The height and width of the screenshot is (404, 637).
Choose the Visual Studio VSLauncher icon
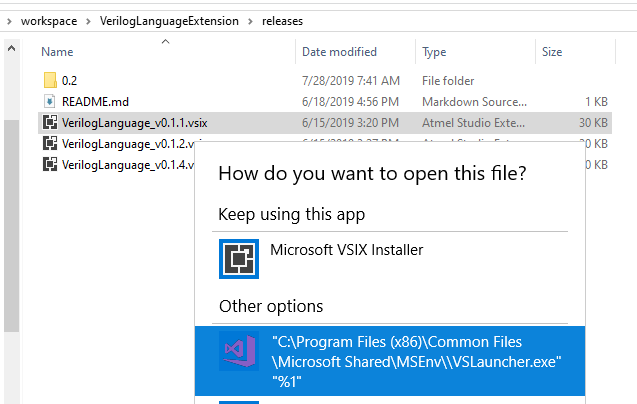click(x=239, y=351)
